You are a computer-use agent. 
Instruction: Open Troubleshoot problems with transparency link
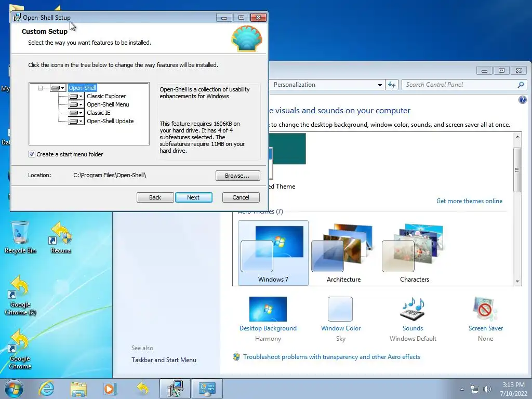pyautogui.click(x=331, y=356)
